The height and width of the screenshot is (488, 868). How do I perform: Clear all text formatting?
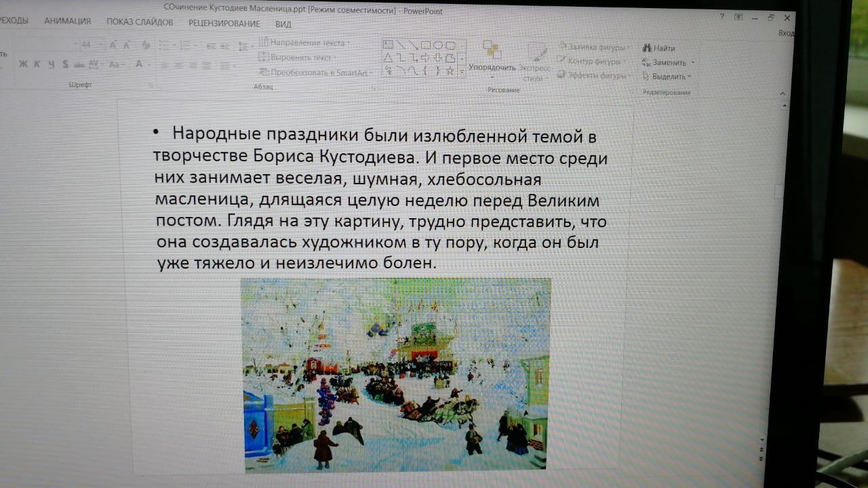[x=145, y=45]
